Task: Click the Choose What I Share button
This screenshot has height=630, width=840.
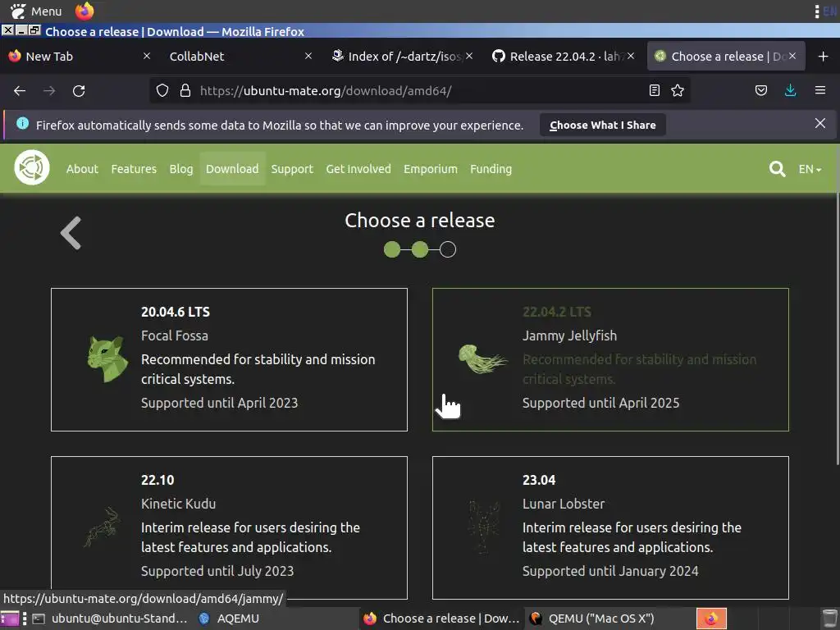Action: coord(603,125)
